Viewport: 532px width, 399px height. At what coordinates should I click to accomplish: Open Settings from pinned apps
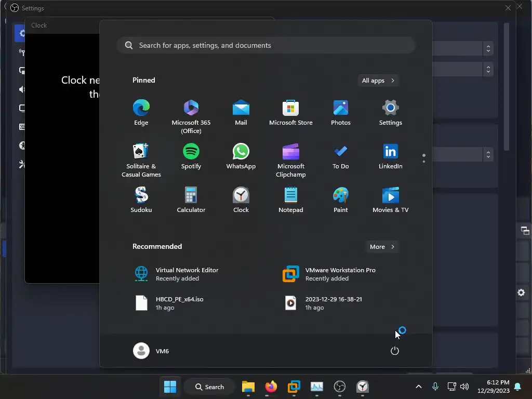coord(391,113)
